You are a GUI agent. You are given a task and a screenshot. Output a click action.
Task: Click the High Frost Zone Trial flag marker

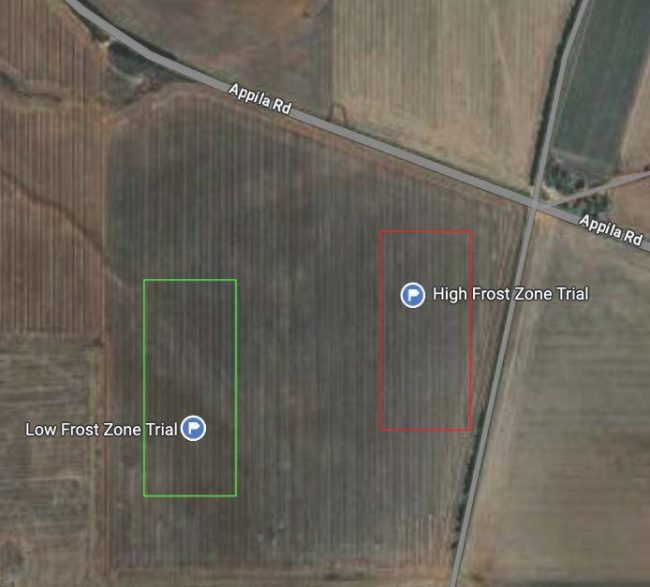point(412,295)
